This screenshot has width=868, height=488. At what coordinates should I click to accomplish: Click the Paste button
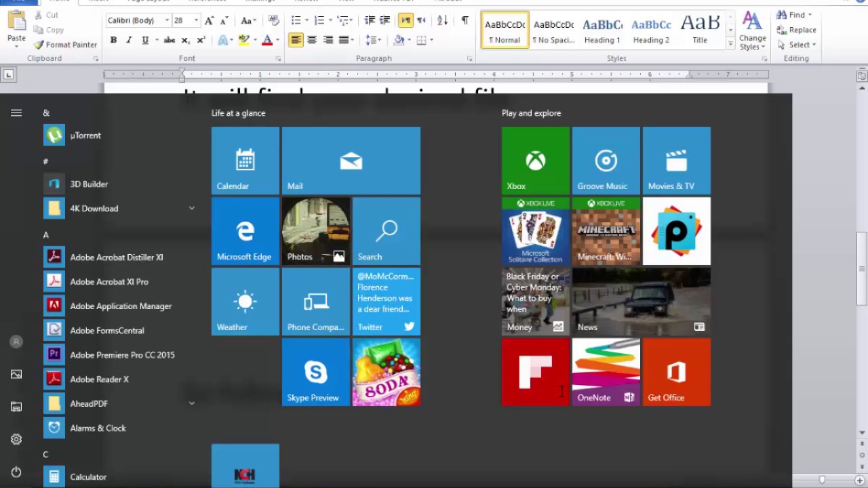tap(16, 28)
